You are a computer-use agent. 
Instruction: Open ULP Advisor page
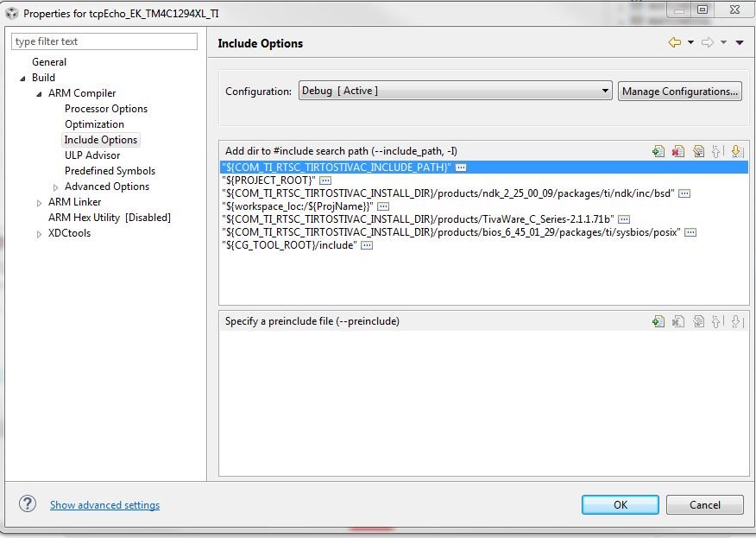[92, 155]
